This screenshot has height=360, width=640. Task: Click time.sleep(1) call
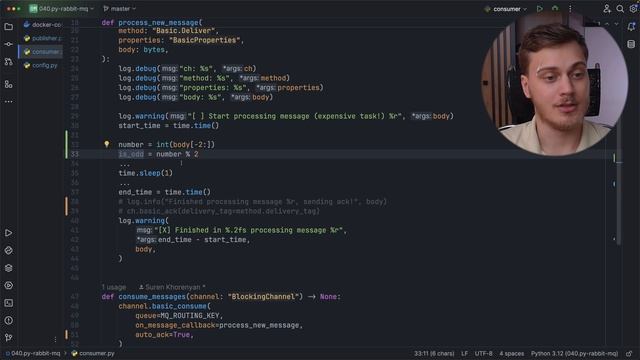(145, 173)
